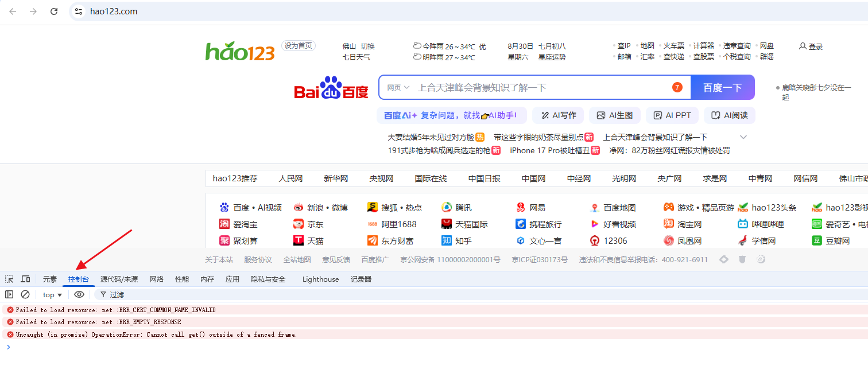Open 百度地图 site icon
The image size is (868, 385).
(595, 207)
